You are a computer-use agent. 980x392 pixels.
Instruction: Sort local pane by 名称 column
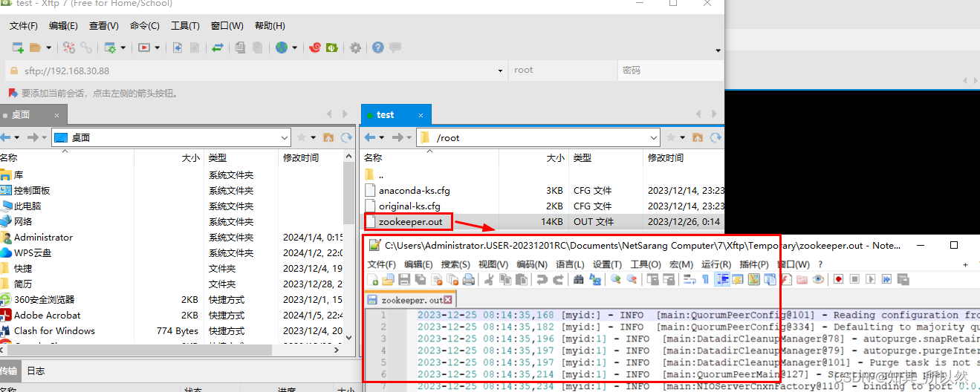(9, 157)
